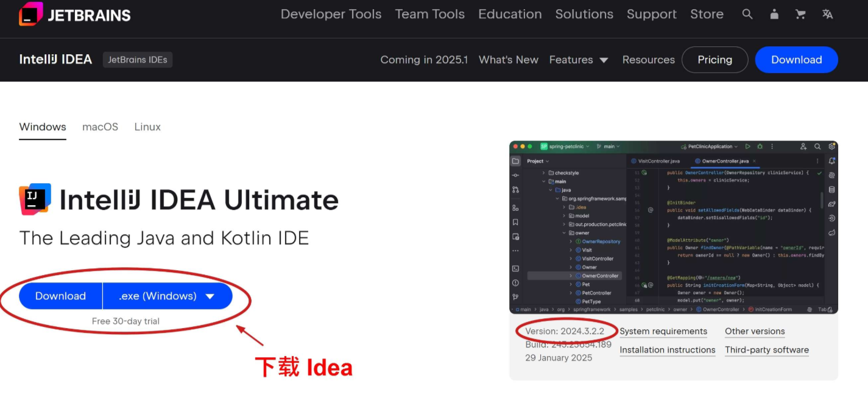This screenshot has width=868, height=409.
Task: Click the Pricing button
Action: coord(715,60)
